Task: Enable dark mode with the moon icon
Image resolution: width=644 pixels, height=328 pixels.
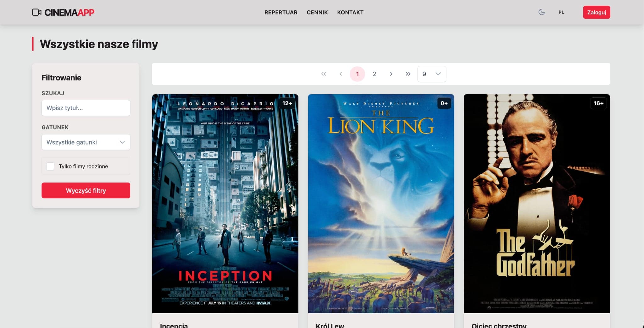Action: [x=541, y=12]
